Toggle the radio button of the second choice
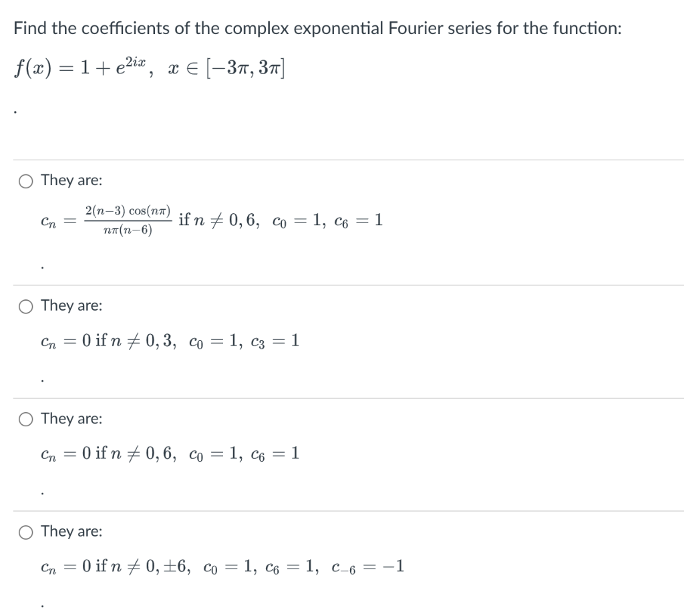The height and width of the screenshot is (616, 684). [x=25, y=305]
